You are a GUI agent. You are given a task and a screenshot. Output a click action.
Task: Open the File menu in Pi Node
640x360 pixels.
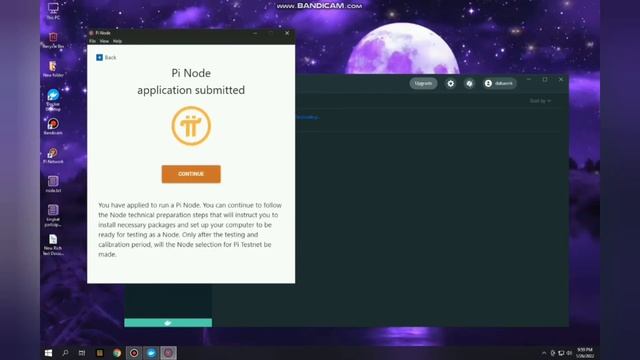point(93,41)
